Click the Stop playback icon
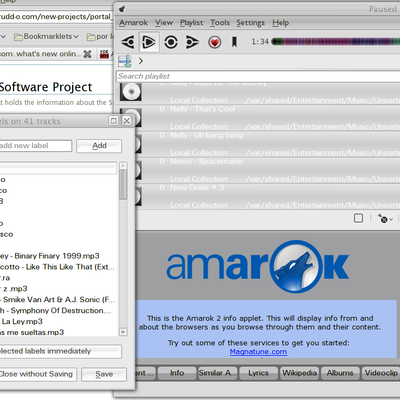The width and height of the screenshot is (400, 400). click(x=171, y=42)
